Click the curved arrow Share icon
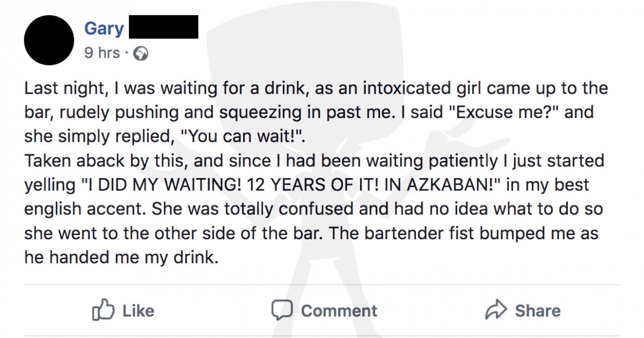This screenshot has height=338, width=644. (496, 310)
